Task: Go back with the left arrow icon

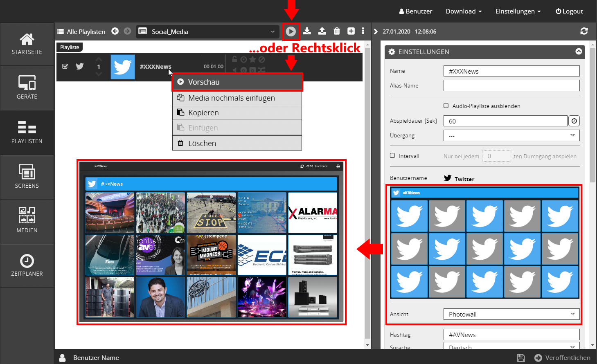Action: click(x=115, y=31)
